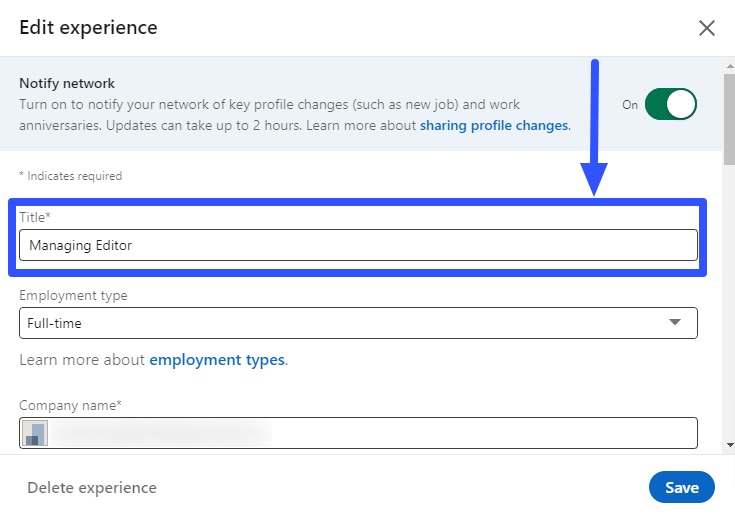Click the On label beside the switch

(630, 104)
